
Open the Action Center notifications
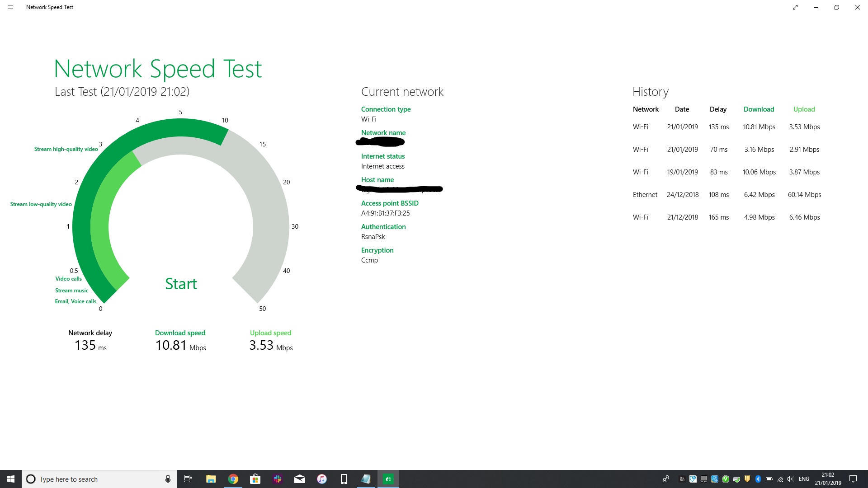coord(853,479)
